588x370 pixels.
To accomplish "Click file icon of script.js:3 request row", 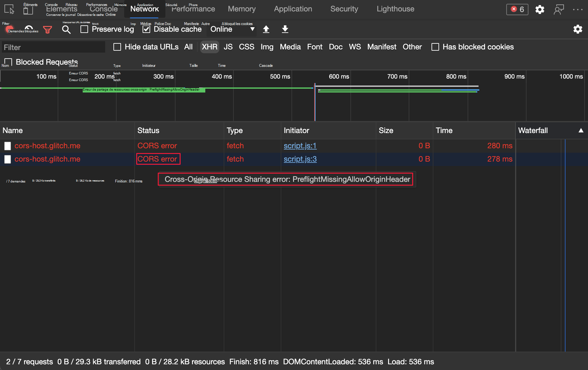I will point(8,159).
